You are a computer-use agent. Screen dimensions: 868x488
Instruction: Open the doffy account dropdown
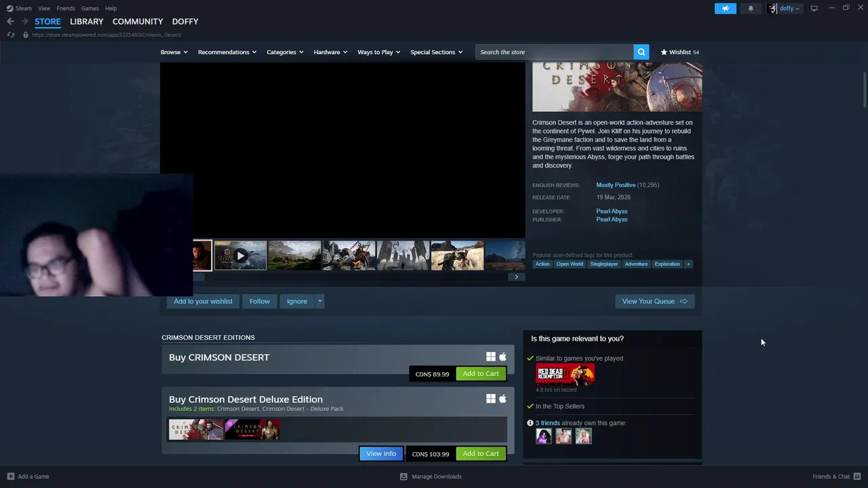pos(784,8)
